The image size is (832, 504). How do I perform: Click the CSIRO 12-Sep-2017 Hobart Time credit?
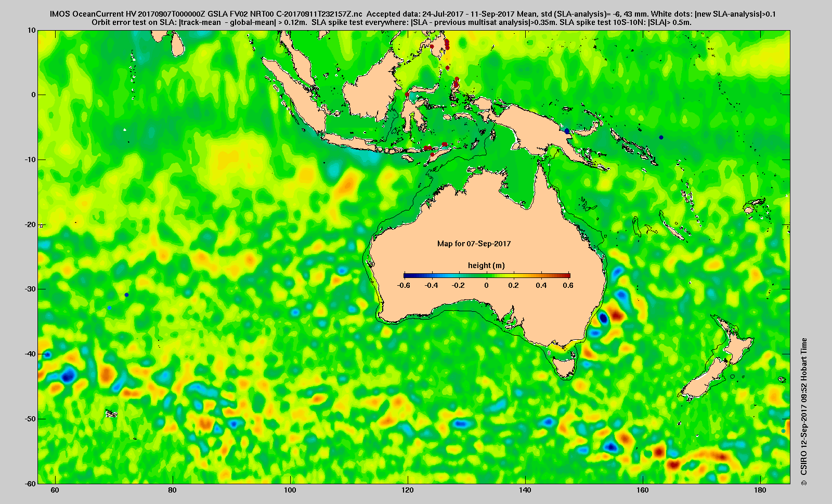click(804, 412)
